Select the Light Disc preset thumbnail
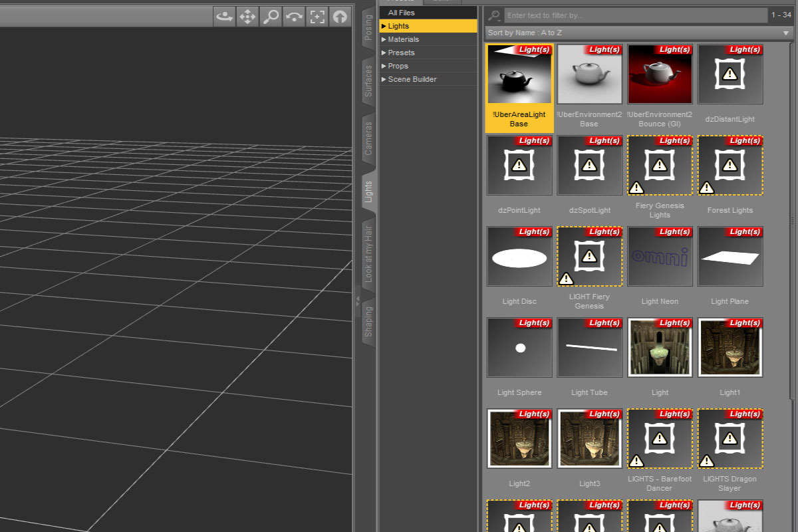 coord(519,256)
